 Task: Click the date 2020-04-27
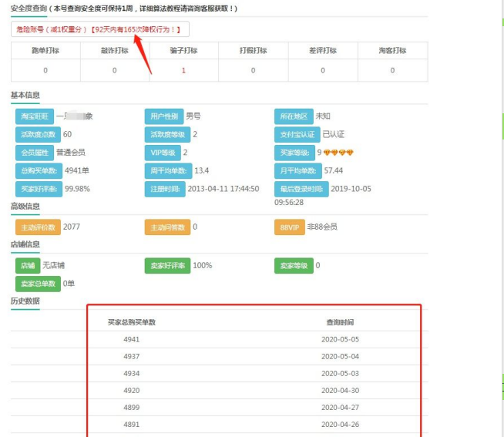(340, 408)
